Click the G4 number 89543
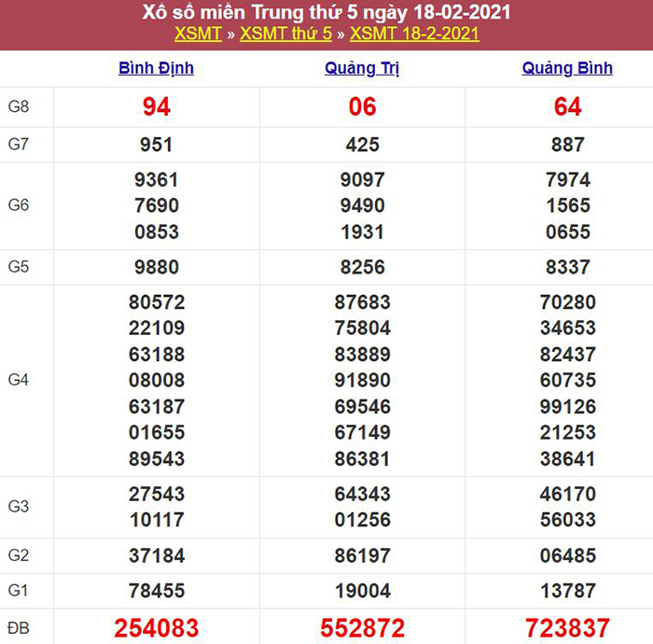 click(157, 459)
